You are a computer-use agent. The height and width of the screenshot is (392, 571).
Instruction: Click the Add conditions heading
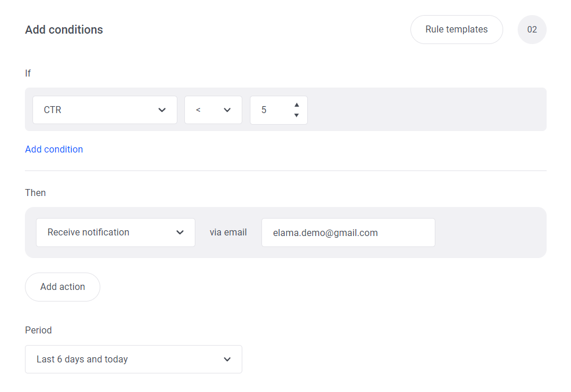click(64, 30)
